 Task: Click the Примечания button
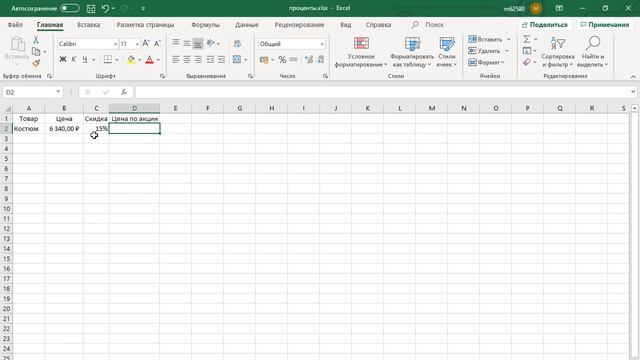(x=605, y=25)
